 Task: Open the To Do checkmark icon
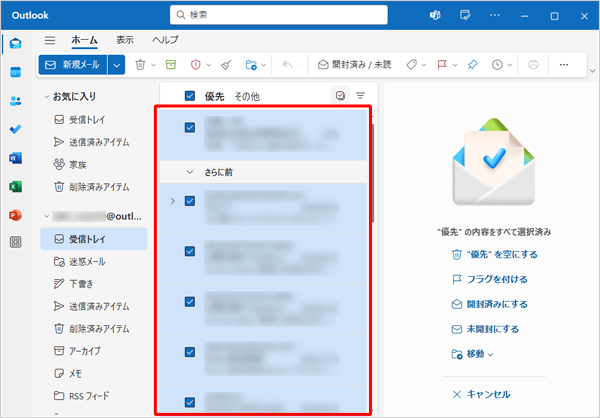point(16,129)
